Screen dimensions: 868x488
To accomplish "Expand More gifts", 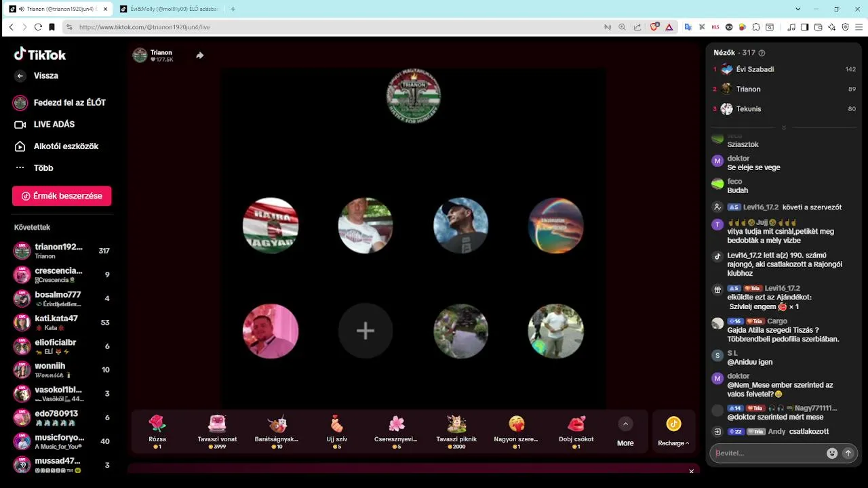I will coord(625,431).
